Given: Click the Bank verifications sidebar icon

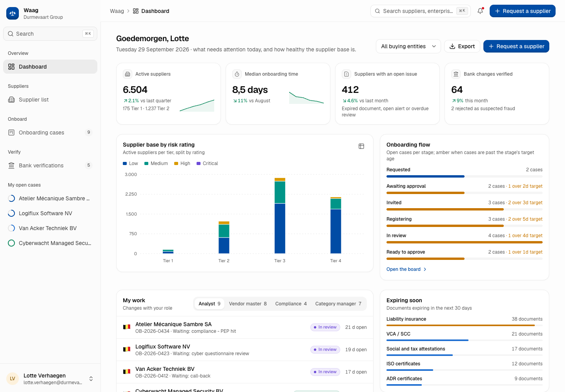Looking at the screenshot, I should point(11,165).
